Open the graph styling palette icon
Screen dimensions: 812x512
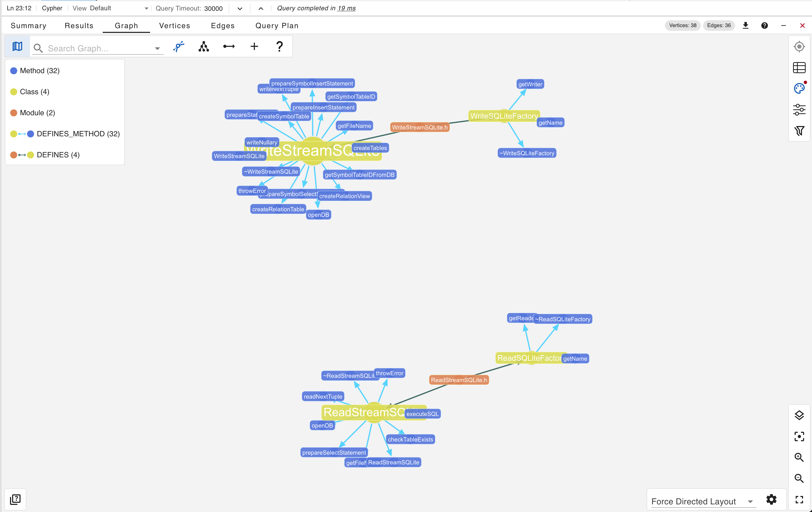[x=799, y=88]
